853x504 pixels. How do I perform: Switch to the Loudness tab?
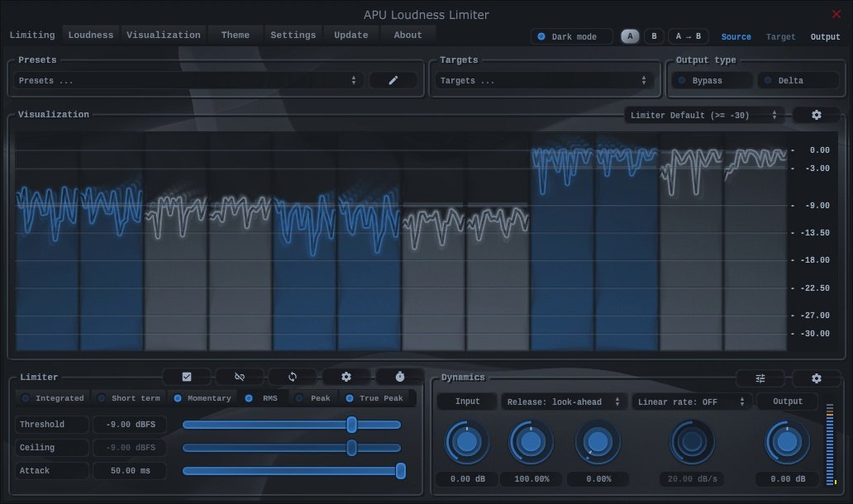click(91, 35)
